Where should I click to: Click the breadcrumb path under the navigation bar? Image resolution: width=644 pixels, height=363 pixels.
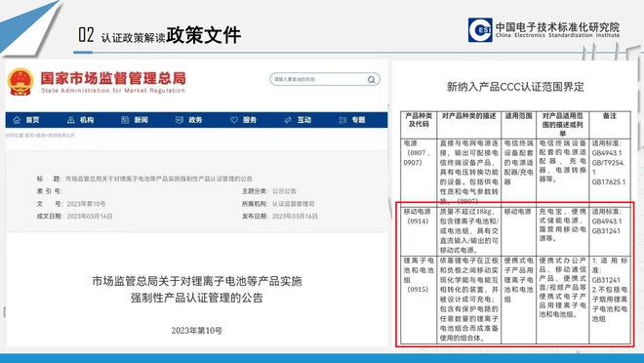coord(40,135)
